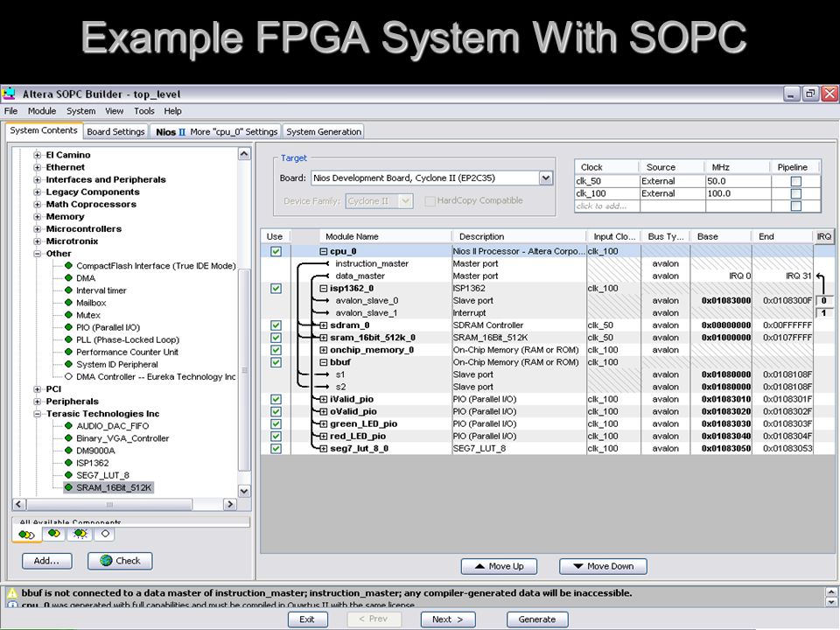Switch to the Nios II More cpu_0 Settings tab
840x630 pixels.
(216, 131)
